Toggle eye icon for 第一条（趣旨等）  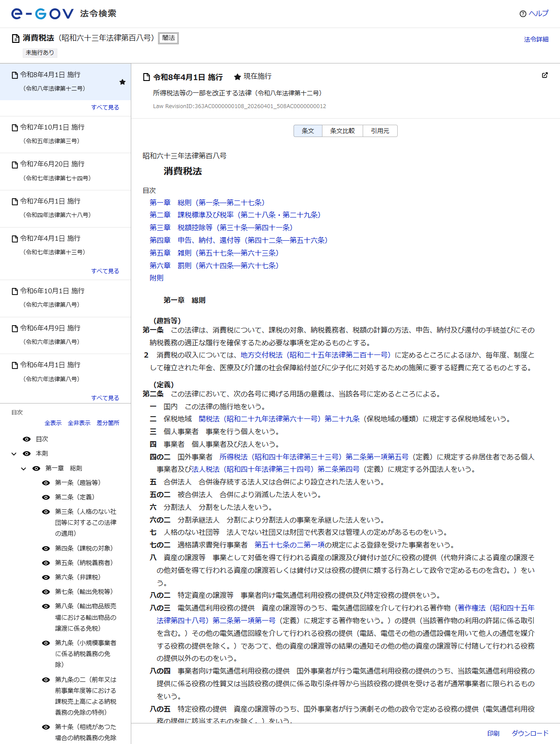point(46,483)
